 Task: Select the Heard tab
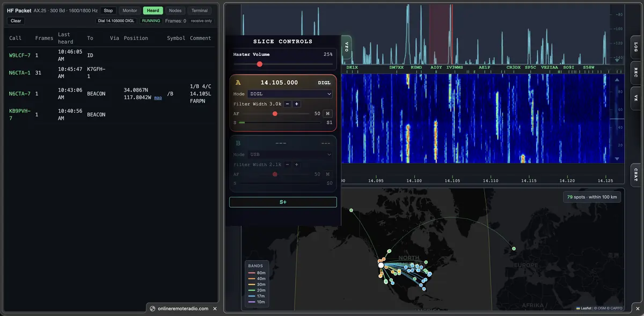coord(153,10)
